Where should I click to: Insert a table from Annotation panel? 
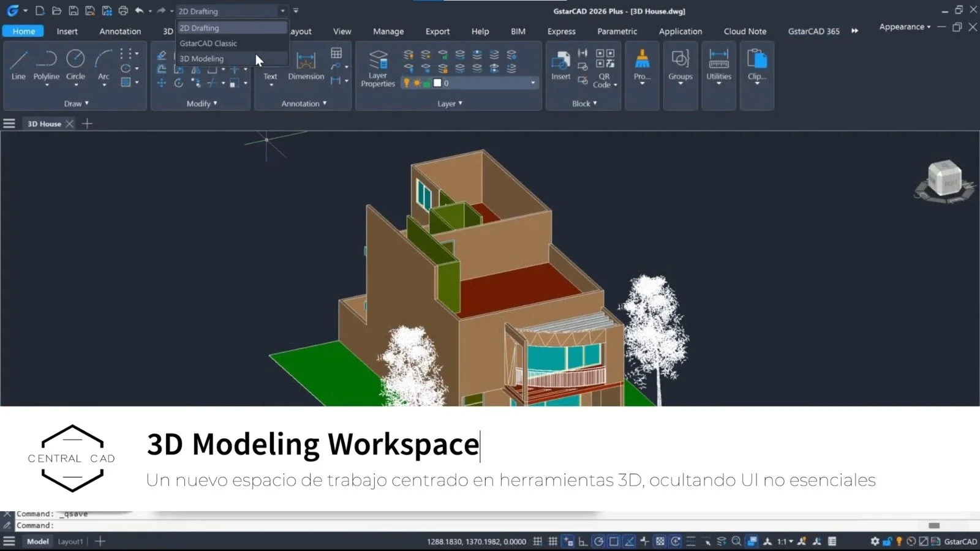tap(336, 53)
